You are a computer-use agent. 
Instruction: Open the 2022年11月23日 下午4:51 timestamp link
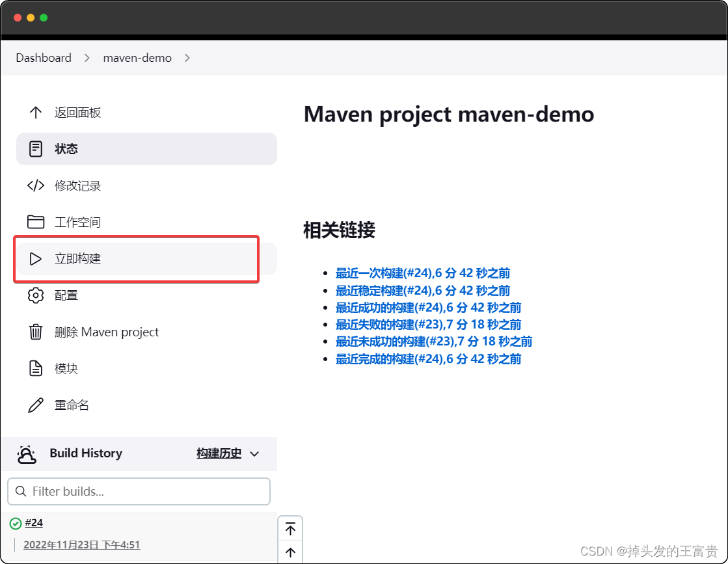tap(82, 544)
